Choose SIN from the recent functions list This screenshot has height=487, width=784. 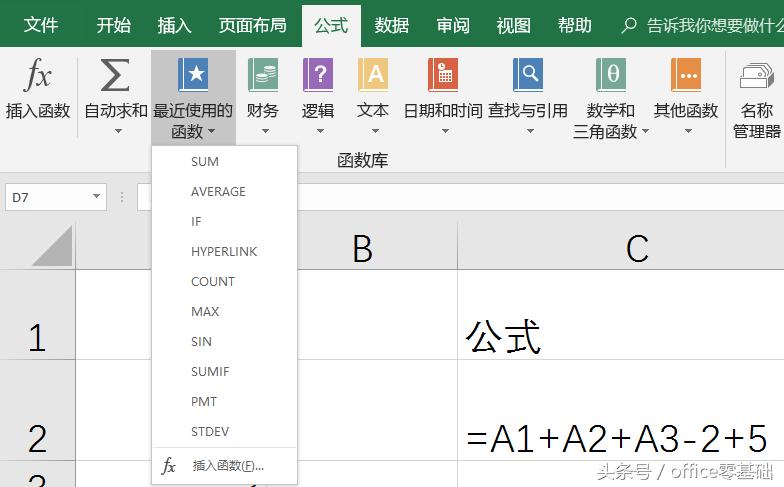click(224, 342)
